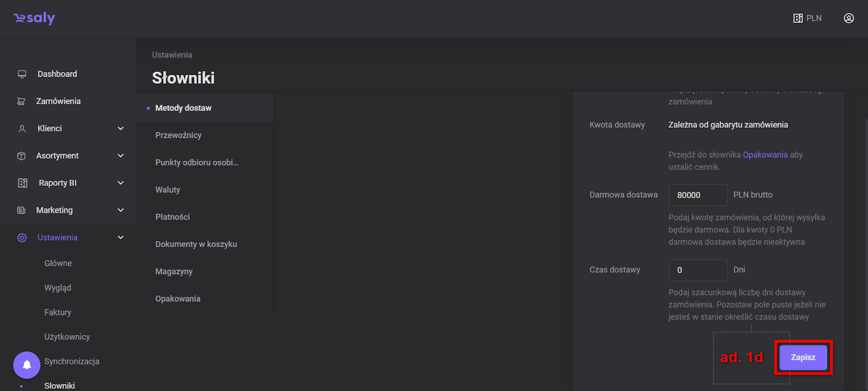Expand the Raporty BI chevron
The width and height of the screenshot is (868, 391).
click(120, 183)
